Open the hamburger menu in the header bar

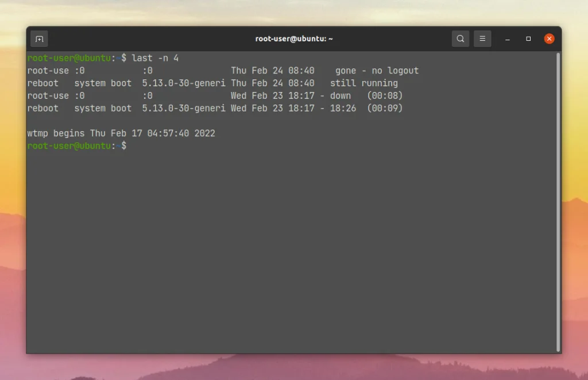coord(482,39)
